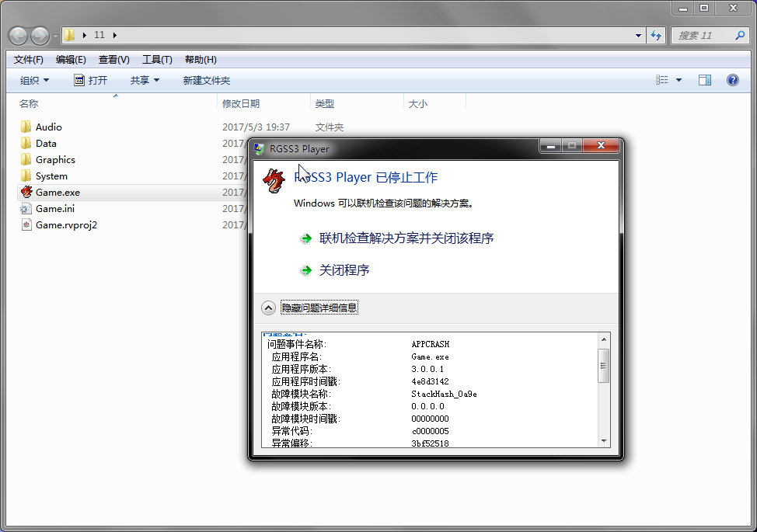The width and height of the screenshot is (757, 532).
Task: Click the magnifier search icon
Action: pyautogui.click(x=740, y=35)
